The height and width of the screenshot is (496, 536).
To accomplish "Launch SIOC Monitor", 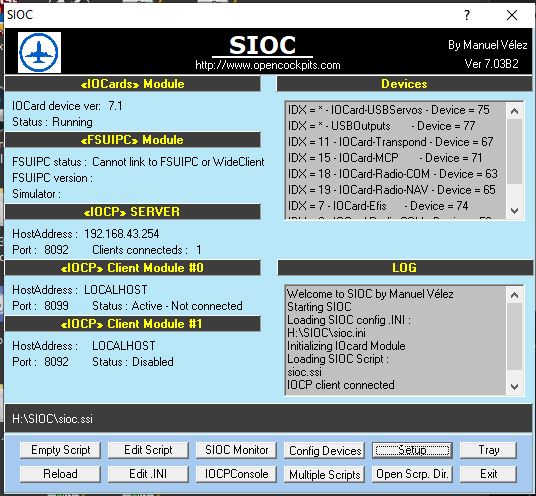I will pyautogui.click(x=236, y=450).
